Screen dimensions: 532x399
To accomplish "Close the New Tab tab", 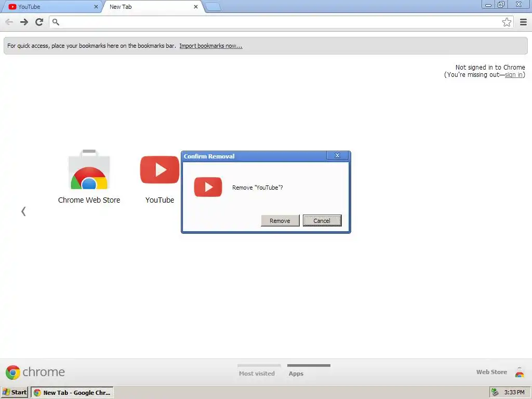I will (x=196, y=7).
